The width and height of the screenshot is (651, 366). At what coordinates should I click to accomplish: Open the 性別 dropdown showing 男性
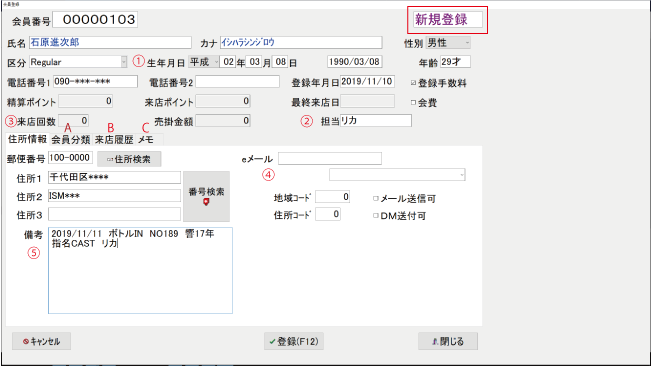[448, 43]
